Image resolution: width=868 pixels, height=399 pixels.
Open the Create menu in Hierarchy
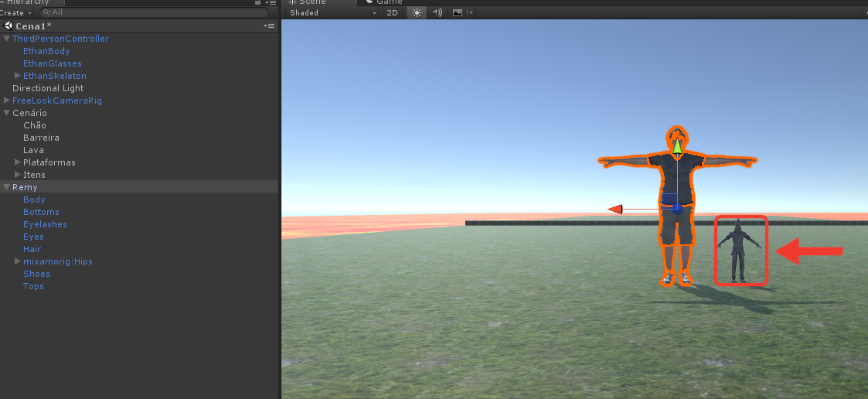pos(16,12)
